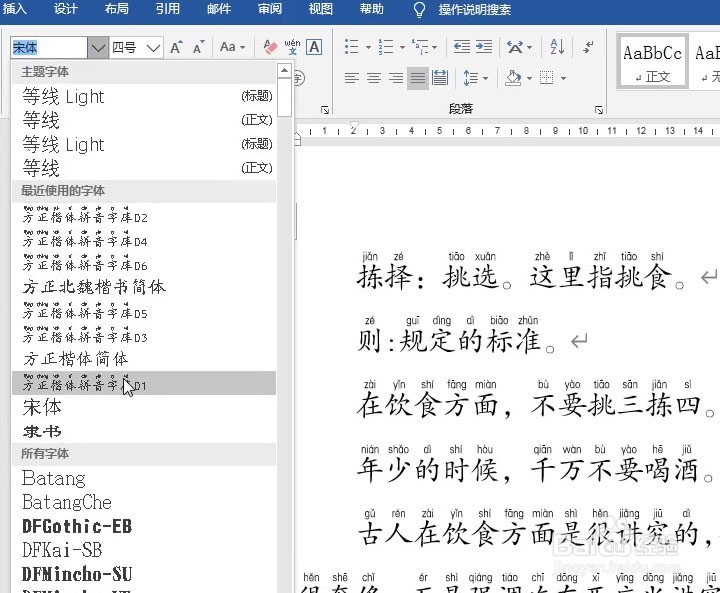The width and height of the screenshot is (720, 593).
Task: Choose 方正北魏楷书简体 font
Action: (x=144, y=288)
